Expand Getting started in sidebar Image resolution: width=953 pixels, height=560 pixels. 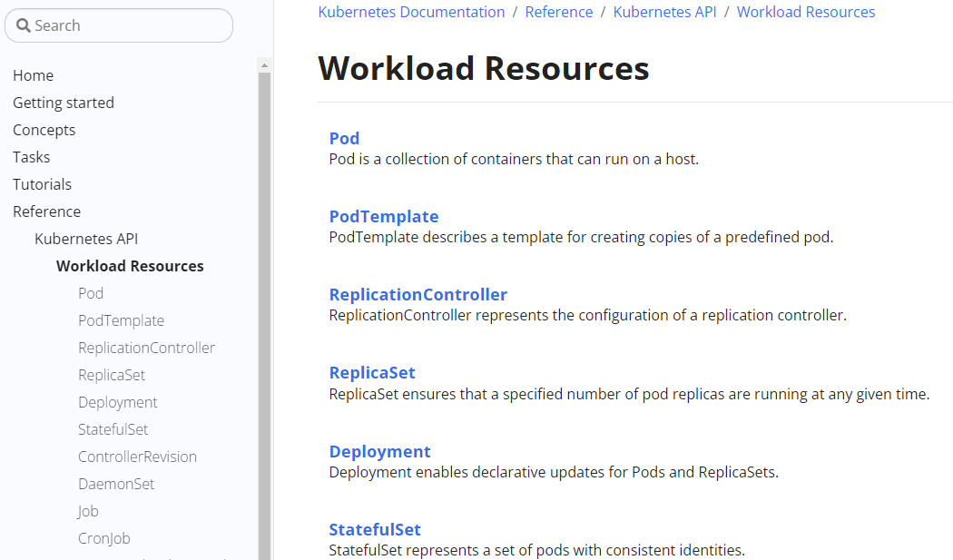(x=64, y=103)
